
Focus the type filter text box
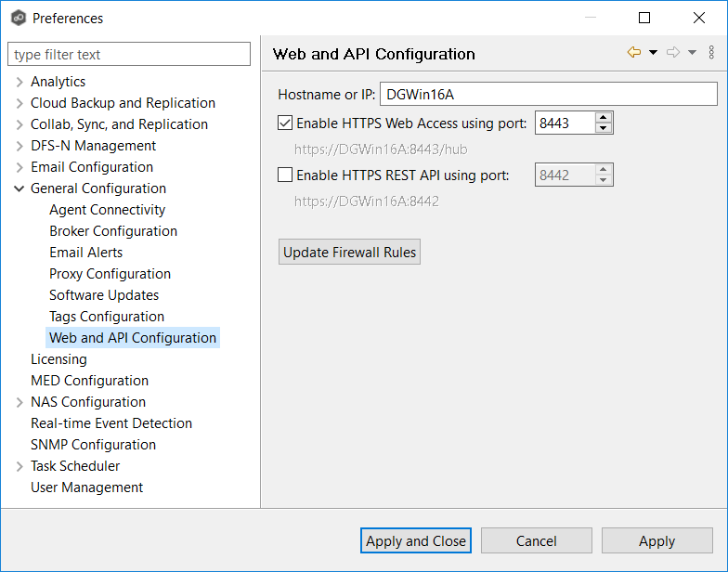129,55
